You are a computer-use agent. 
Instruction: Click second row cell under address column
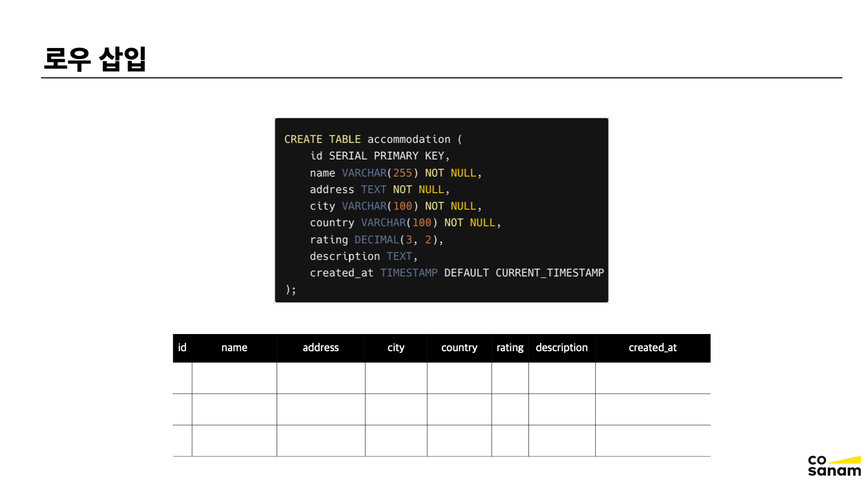click(x=320, y=410)
